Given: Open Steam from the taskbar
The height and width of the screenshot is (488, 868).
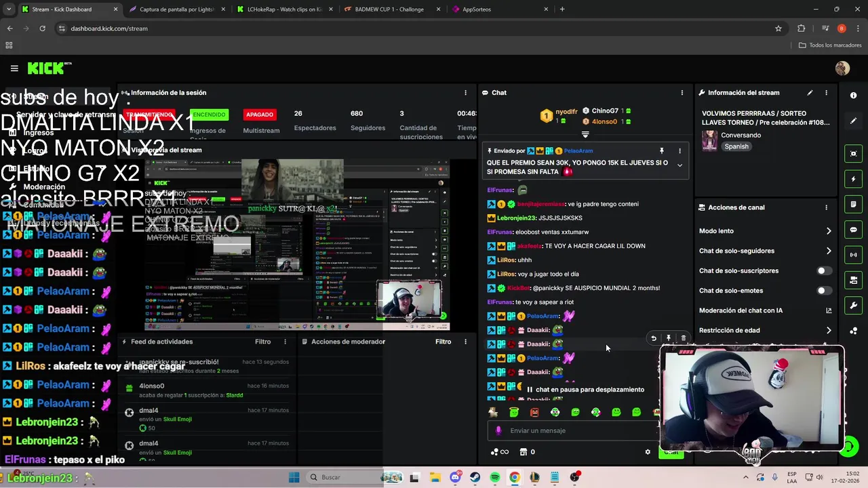Looking at the screenshot, I should [x=475, y=477].
